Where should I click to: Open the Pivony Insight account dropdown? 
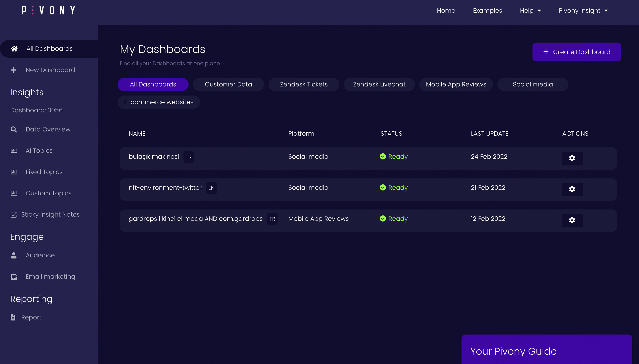click(583, 10)
